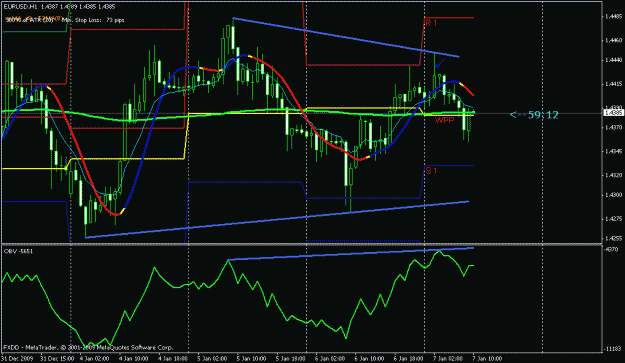The image size is (625, 363).
Task: Select the lower ascending blue trendline on price chart
Action: point(277,220)
